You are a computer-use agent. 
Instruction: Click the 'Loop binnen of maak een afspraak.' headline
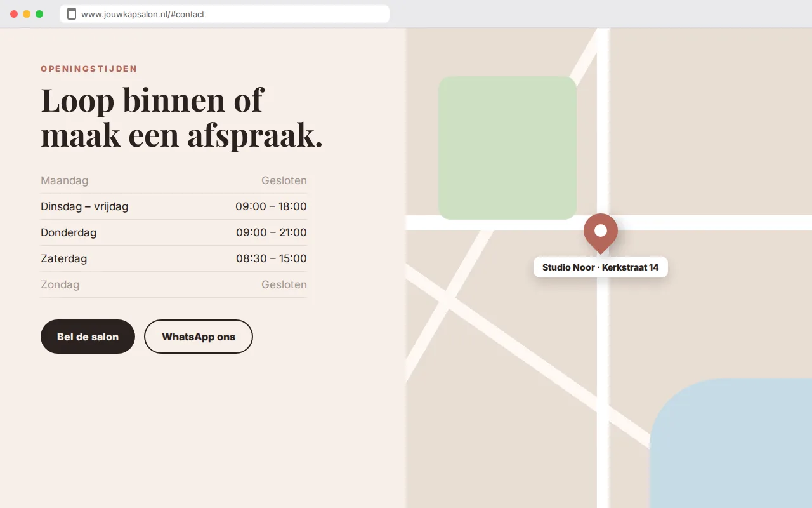(182, 117)
